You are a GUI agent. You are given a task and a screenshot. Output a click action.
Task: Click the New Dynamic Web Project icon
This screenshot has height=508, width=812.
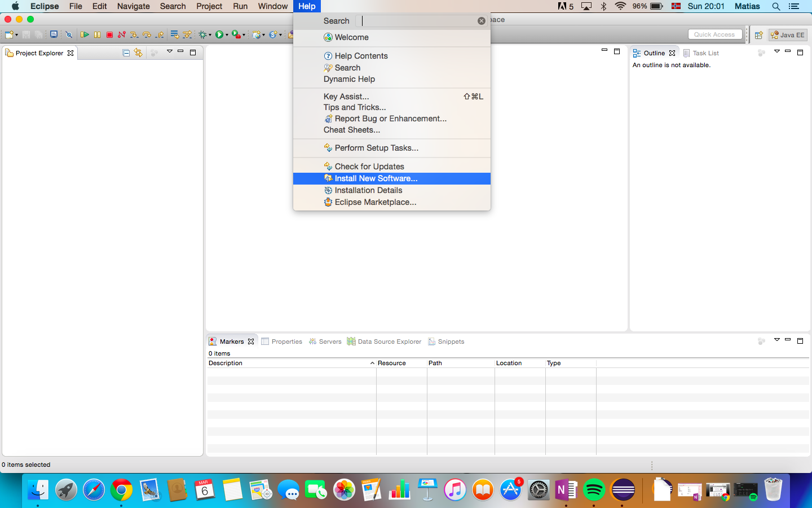pyautogui.click(x=257, y=35)
